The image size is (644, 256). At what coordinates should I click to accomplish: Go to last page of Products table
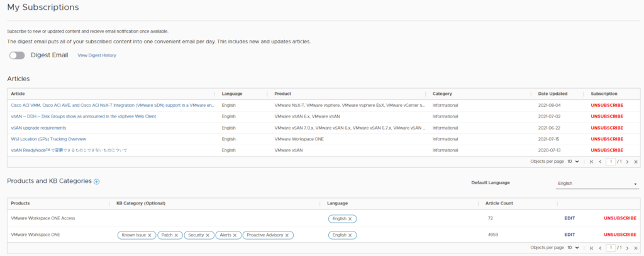pos(636,248)
